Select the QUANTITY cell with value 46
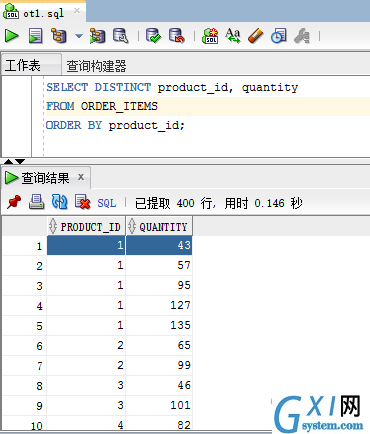This screenshot has height=434, width=370. tap(159, 386)
